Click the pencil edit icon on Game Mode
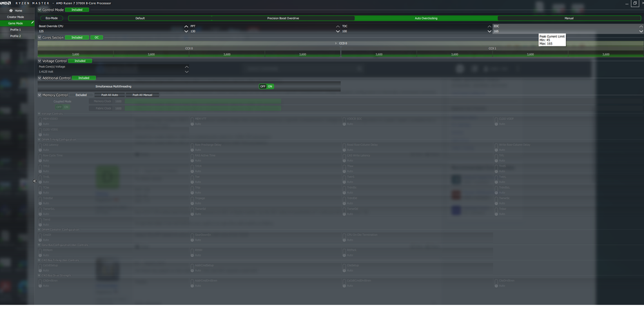The image size is (644, 330). click(32, 23)
